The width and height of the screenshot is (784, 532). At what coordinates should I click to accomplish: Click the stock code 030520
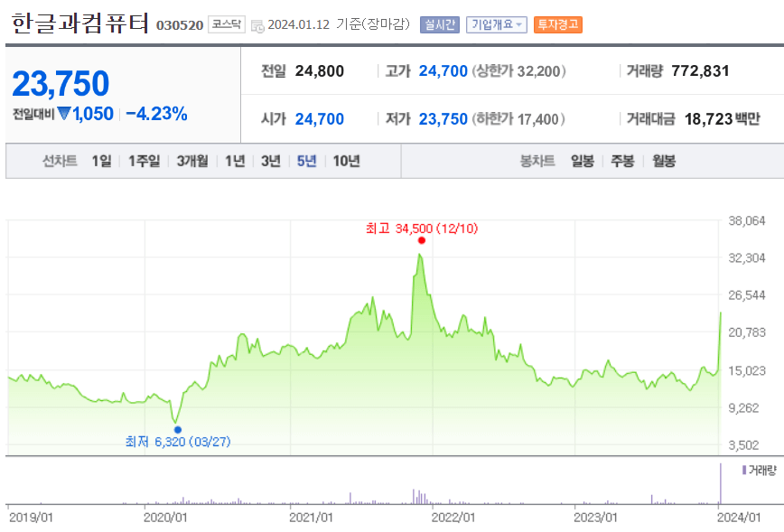pyautogui.click(x=180, y=25)
